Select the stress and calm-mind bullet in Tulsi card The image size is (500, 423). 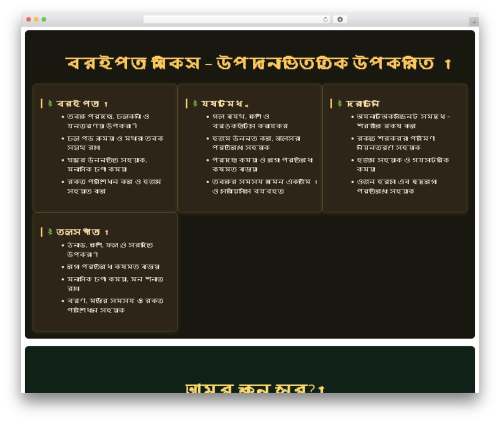[115, 284]
